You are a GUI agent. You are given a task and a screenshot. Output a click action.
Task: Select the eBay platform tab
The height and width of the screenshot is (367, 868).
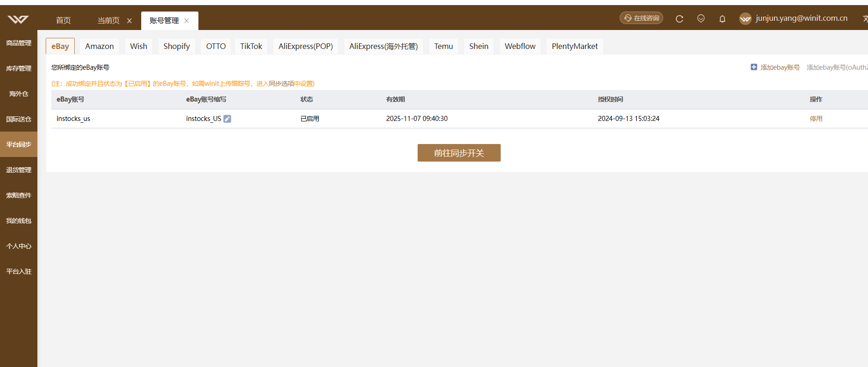60,46
